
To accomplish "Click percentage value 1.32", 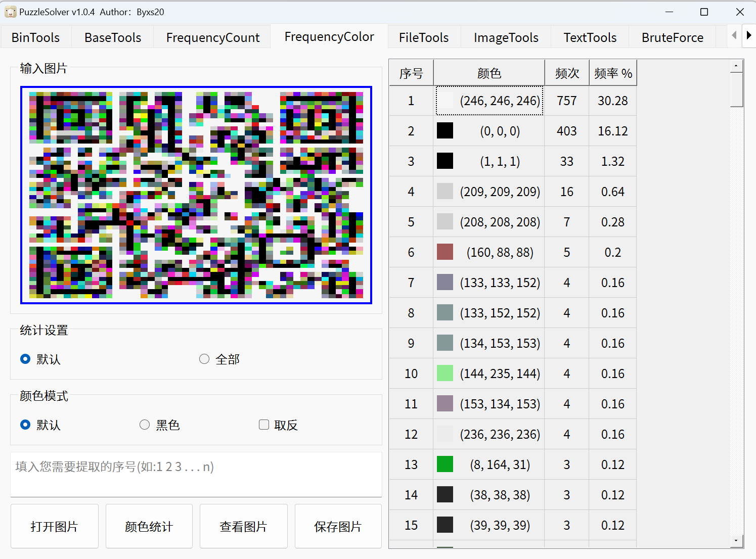I will point(613,161).
